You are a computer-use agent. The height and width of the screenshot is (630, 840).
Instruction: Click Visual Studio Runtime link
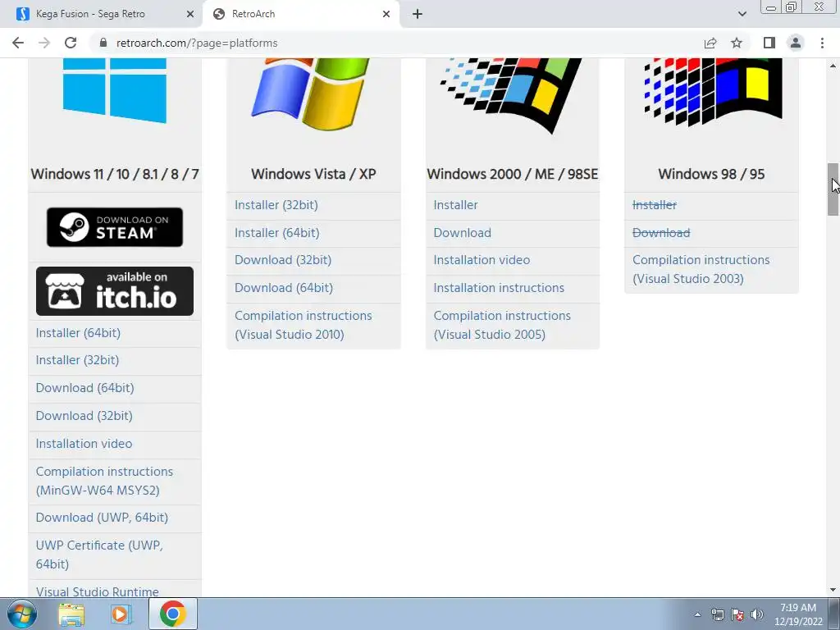click(97, 591)
